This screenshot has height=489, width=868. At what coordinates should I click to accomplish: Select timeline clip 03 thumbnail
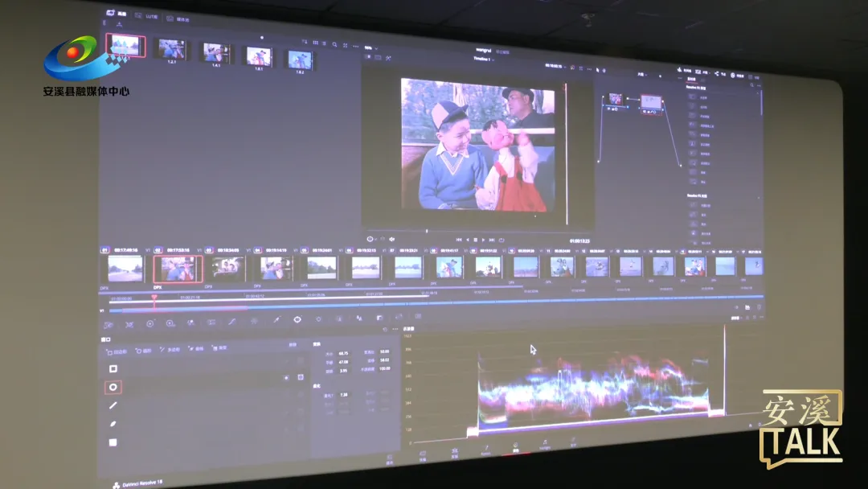(x=227, y=268)
